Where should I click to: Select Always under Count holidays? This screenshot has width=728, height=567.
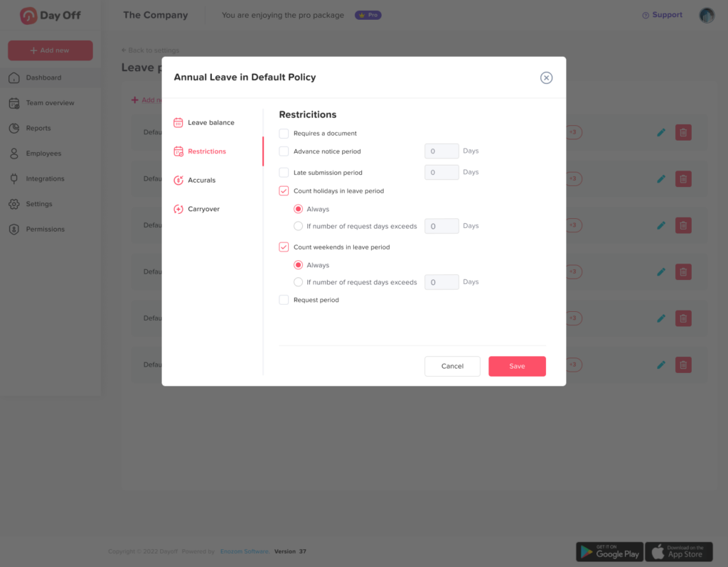[299, 209]
